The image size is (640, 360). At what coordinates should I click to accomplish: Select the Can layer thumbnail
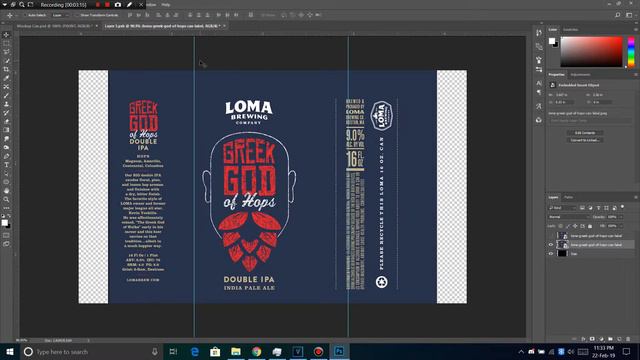pyautogui.click(x=562, y=253)
